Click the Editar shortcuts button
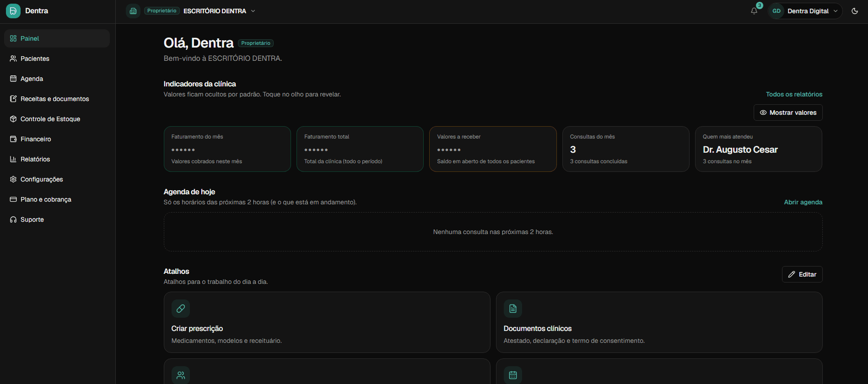The height and width of the screenshot is (384, 868). [802, 274]
